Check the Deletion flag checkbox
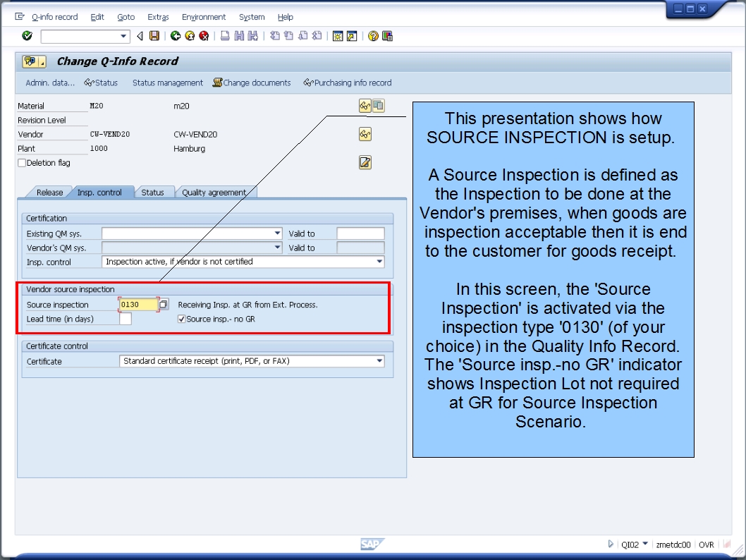 [21, 162]
